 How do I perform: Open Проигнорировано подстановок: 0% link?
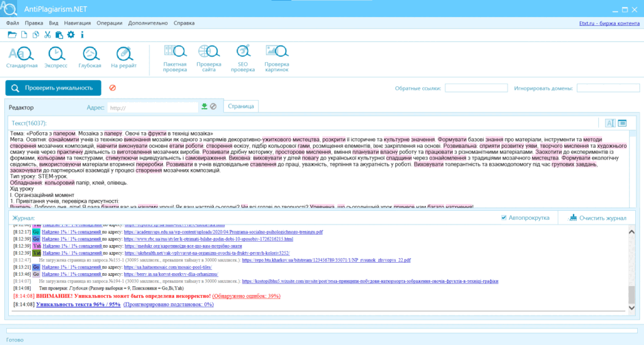(x=169, y=305)
